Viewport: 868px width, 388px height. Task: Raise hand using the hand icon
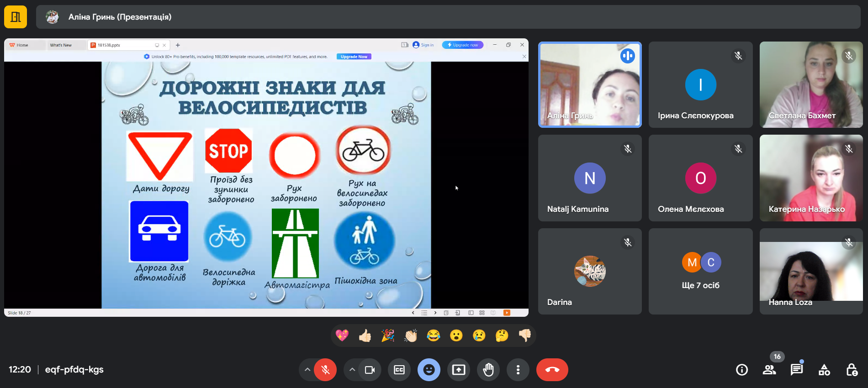point(488,370)
